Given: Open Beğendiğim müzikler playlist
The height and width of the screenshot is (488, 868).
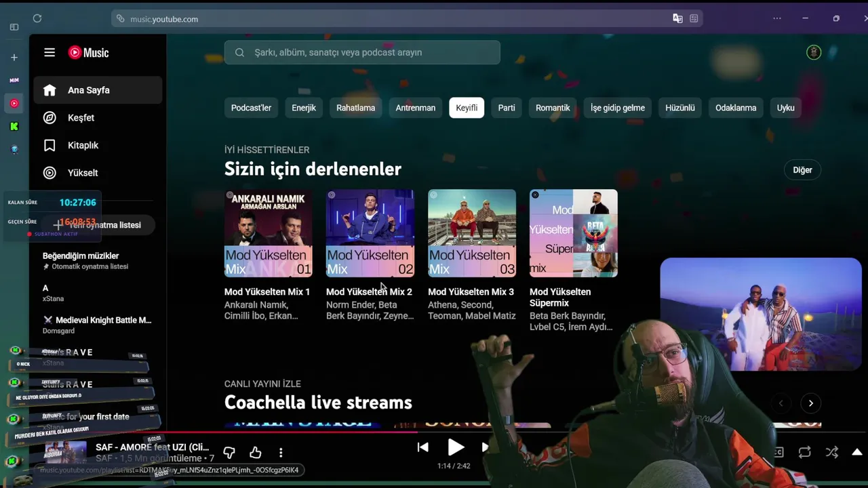Looking at the screenshot, I should pyautogui.click(x=98, y=261).
